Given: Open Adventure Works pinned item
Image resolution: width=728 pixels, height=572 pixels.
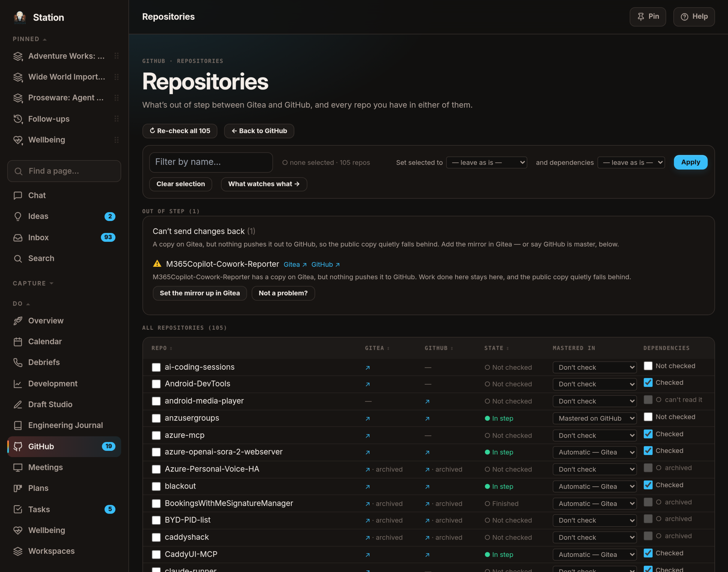Looking at the screenshot, I should tap(64, 56).
